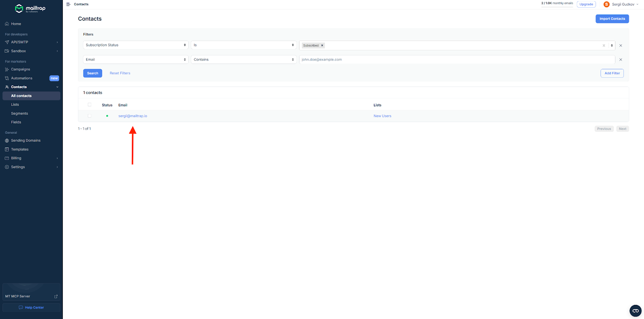Click the green subscribed status dot
Screen dimensions: 644x319
click(x=107, y=116)
